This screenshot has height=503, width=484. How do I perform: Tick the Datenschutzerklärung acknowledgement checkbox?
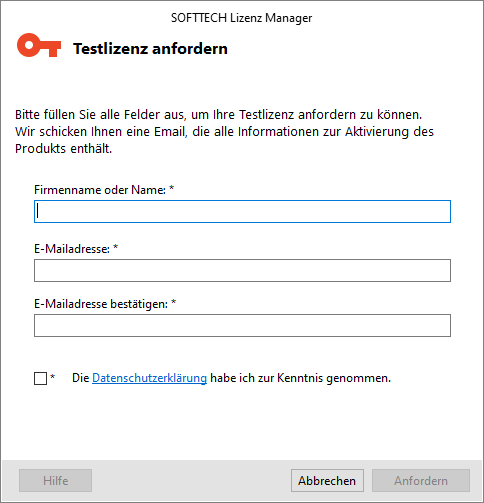[x=40, y=378]
